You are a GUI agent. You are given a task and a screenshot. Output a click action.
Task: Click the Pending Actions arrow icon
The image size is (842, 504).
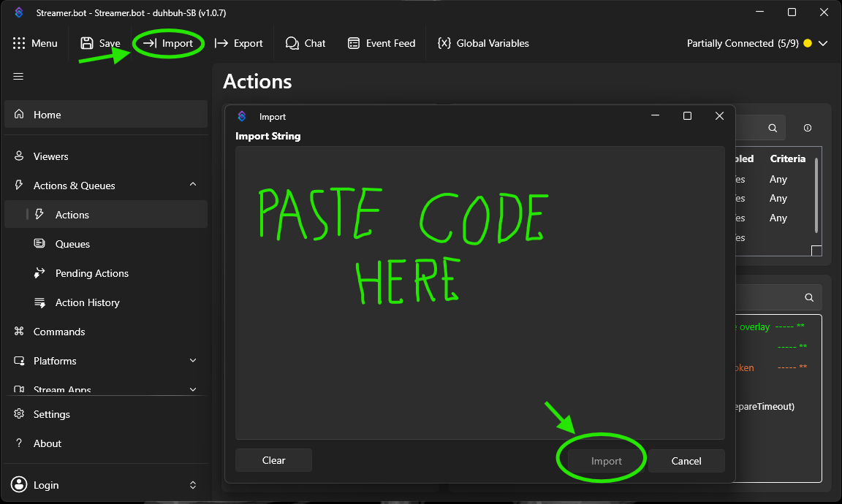(x=39, y=272)
